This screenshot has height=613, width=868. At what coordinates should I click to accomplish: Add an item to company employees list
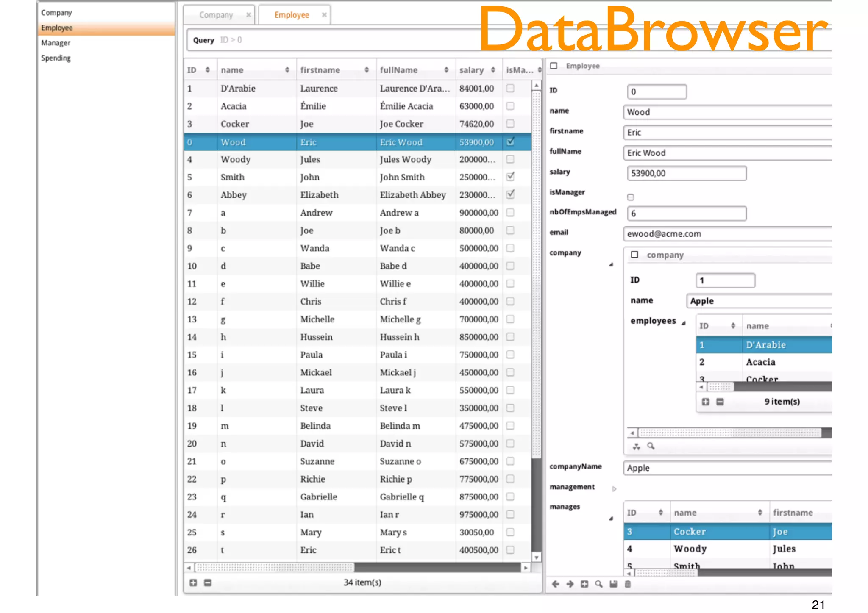pyautogui.click(x=705, y=402)
